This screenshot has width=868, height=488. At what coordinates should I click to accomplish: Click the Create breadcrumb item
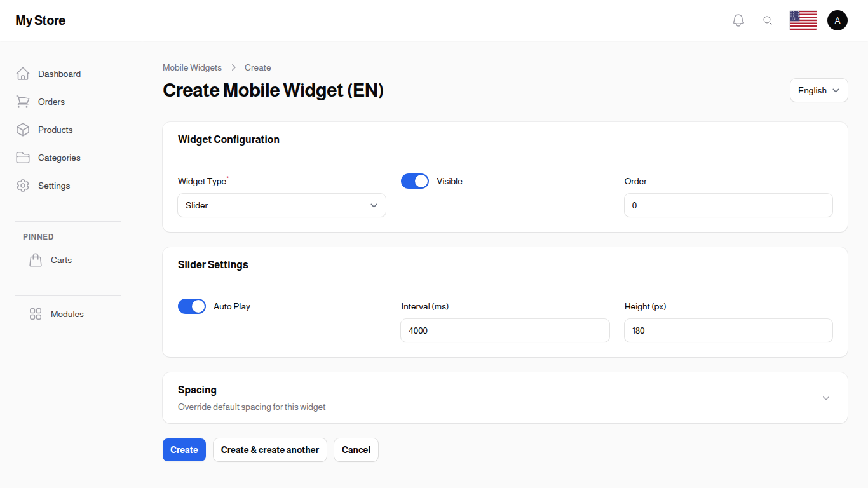[257, 67]
